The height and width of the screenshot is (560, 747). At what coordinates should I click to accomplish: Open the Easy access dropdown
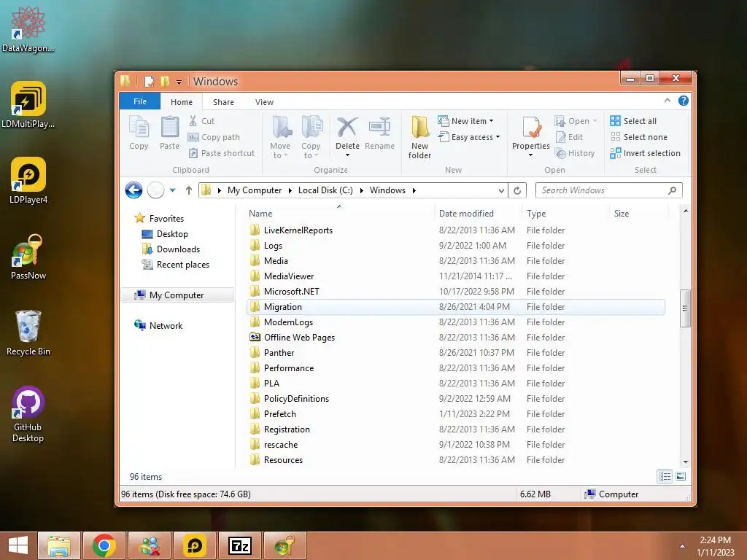(x=469, y=137)
